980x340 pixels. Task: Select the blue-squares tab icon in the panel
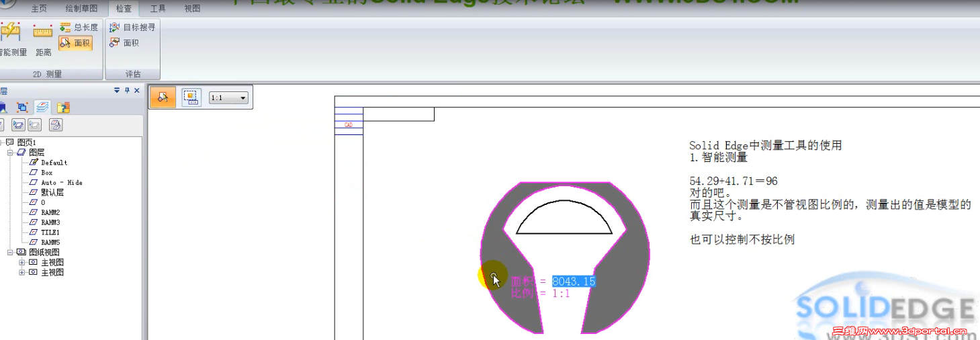(21, 107)
